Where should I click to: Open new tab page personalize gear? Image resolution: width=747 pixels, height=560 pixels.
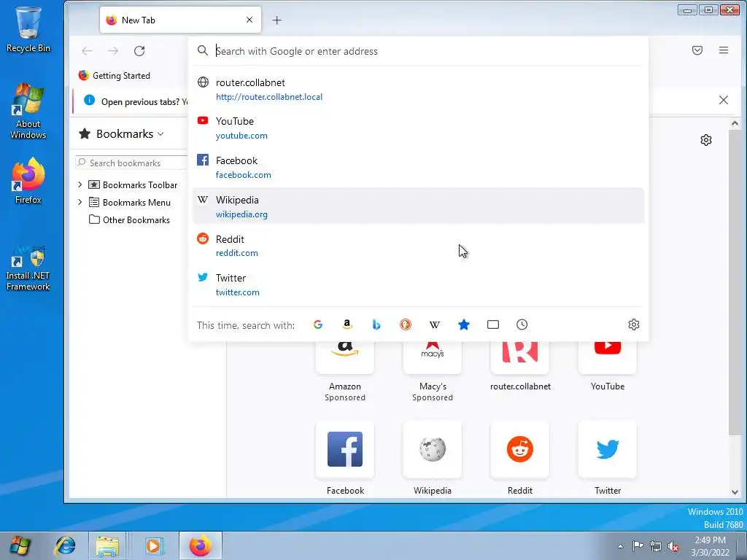(x=706, y=140)
